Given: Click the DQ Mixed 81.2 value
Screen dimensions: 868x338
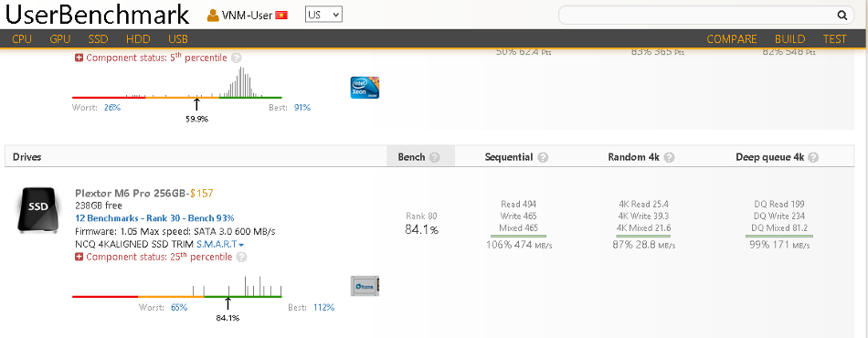Looking at the screenshot, I should click(x=779, y=228).
